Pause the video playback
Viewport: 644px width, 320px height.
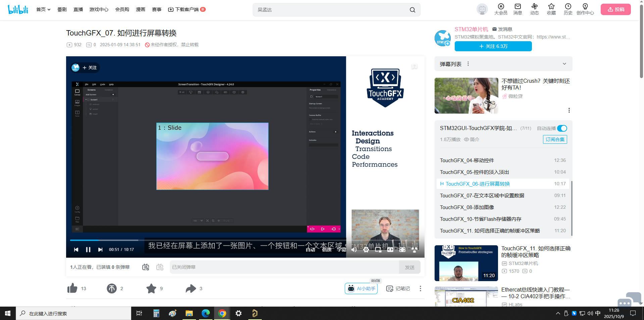pos(88,250)
